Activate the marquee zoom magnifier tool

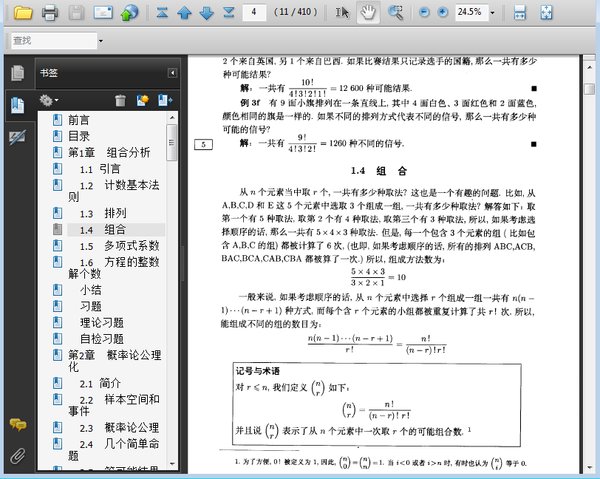click(395, 12)
